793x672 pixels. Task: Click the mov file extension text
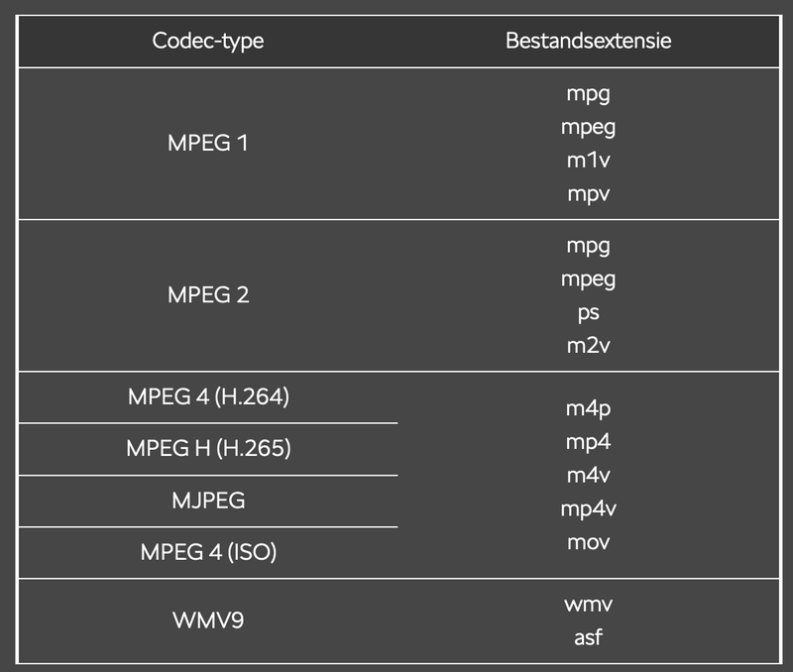588,542
